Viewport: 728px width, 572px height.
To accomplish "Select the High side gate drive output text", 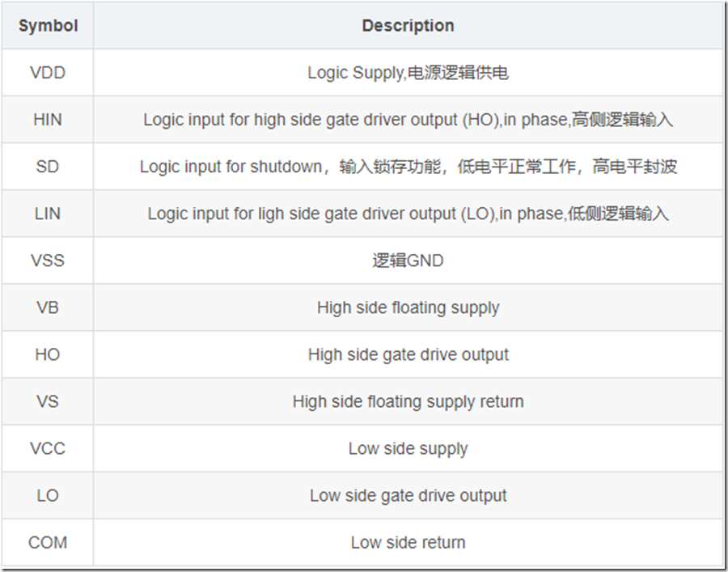I will tap(408, 354).
